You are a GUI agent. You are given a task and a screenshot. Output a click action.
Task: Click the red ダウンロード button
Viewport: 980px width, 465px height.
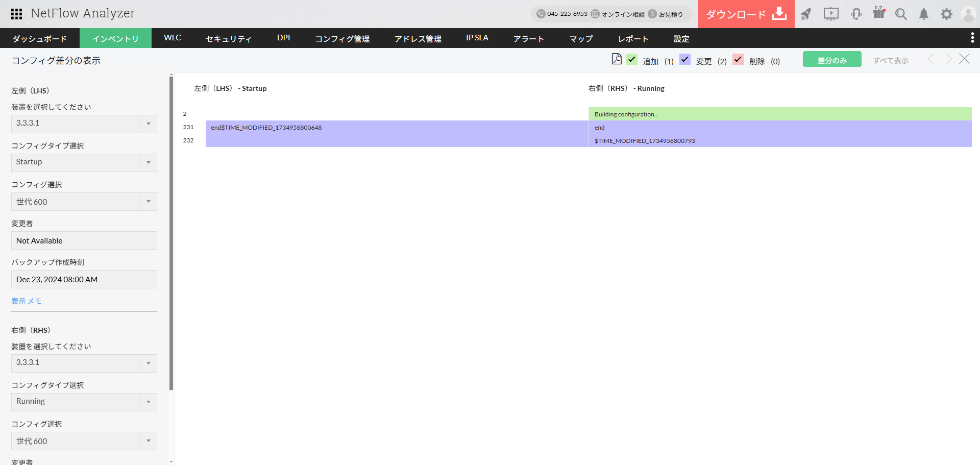[746, 14]
